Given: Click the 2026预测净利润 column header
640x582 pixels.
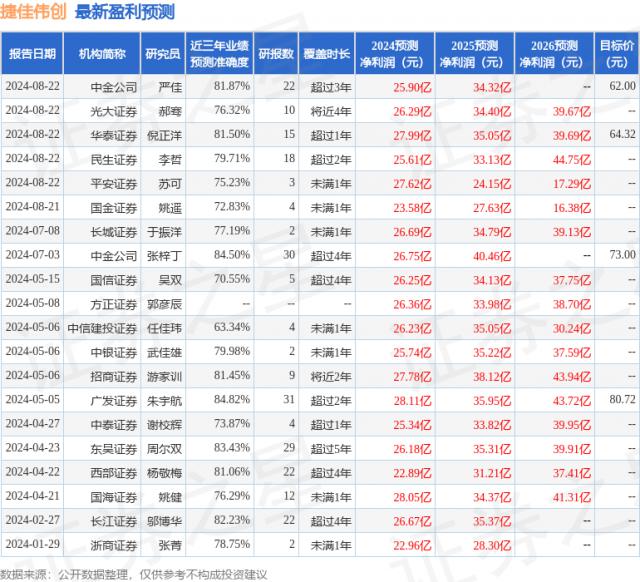Looking at the screenshot, I should (x=556, y=53).
